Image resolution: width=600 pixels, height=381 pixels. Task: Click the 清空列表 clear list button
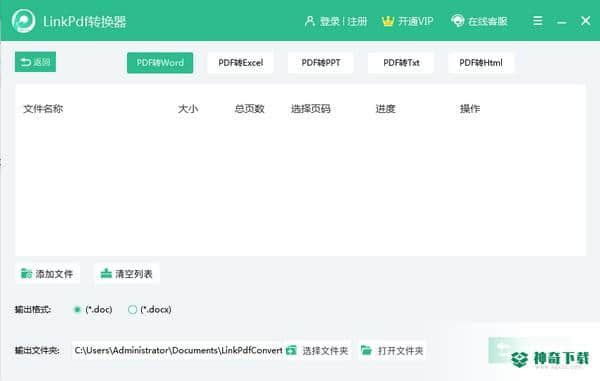(x=127, y=274)
